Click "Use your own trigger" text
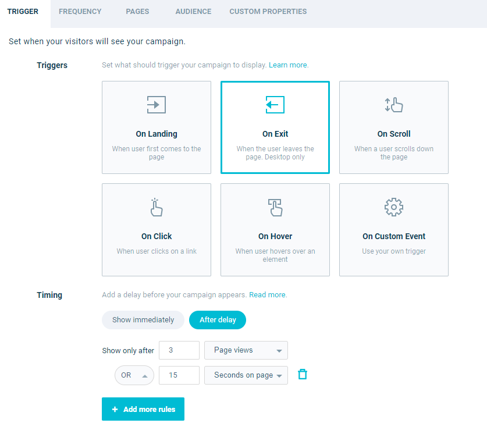Screen dimensions: 487x448 (394, 251)
